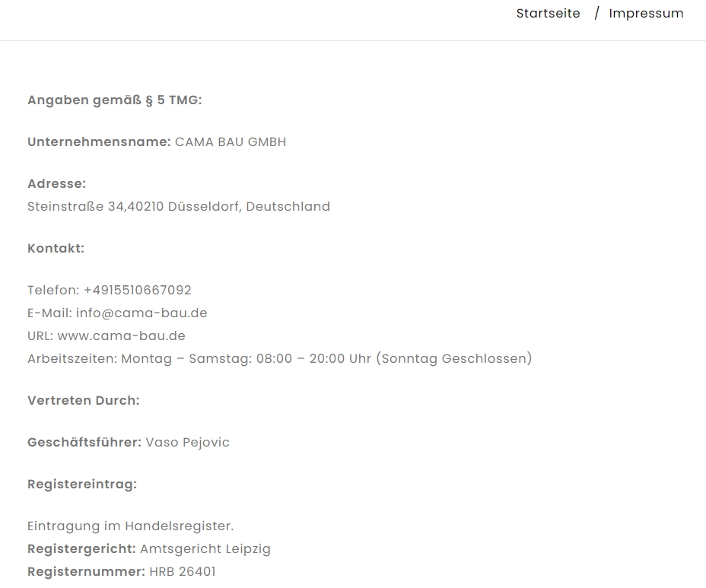Click the address 'Steinstraße 34,40210 Düsseldorf, Deutschland'
This screenshot has width=706, height=588.
(179, 207)
